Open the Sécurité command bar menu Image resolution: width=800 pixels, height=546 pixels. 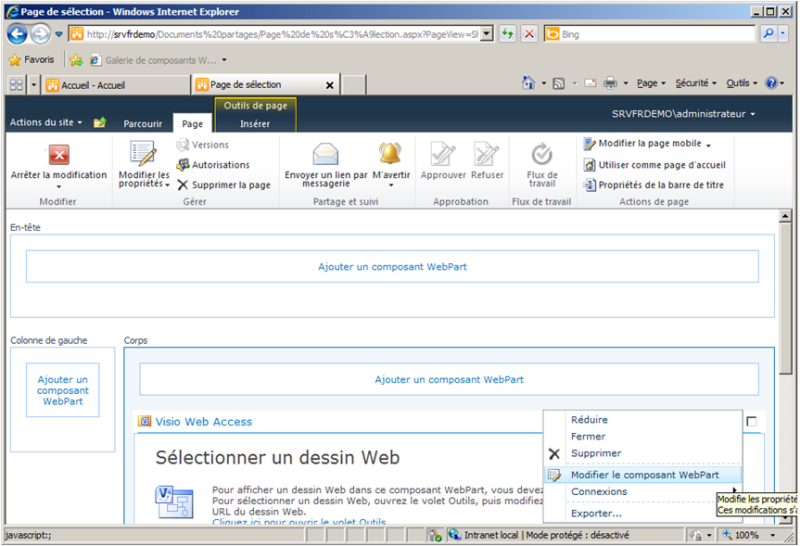coord(696,83)
